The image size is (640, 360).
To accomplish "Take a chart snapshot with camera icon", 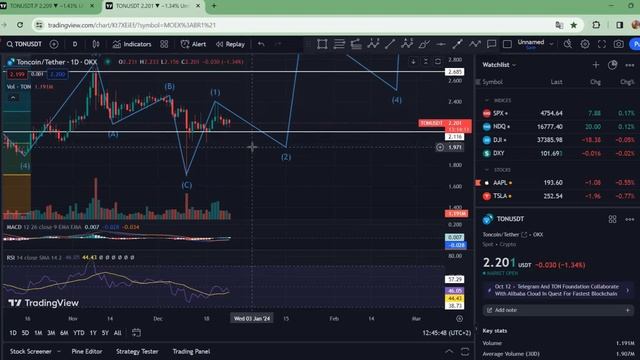I will 619,44.
